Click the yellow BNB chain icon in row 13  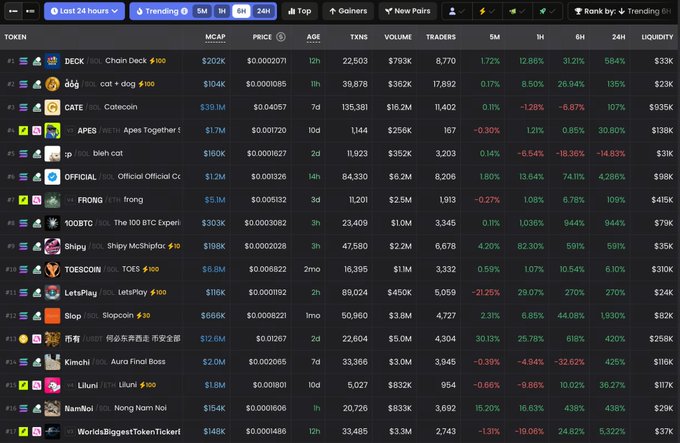coord(23,339)
